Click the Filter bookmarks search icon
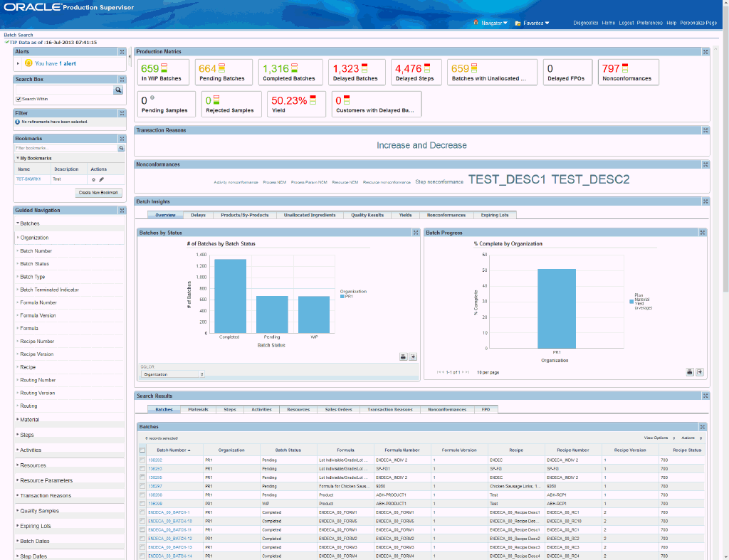729x560 pixels. pos(121,148)
